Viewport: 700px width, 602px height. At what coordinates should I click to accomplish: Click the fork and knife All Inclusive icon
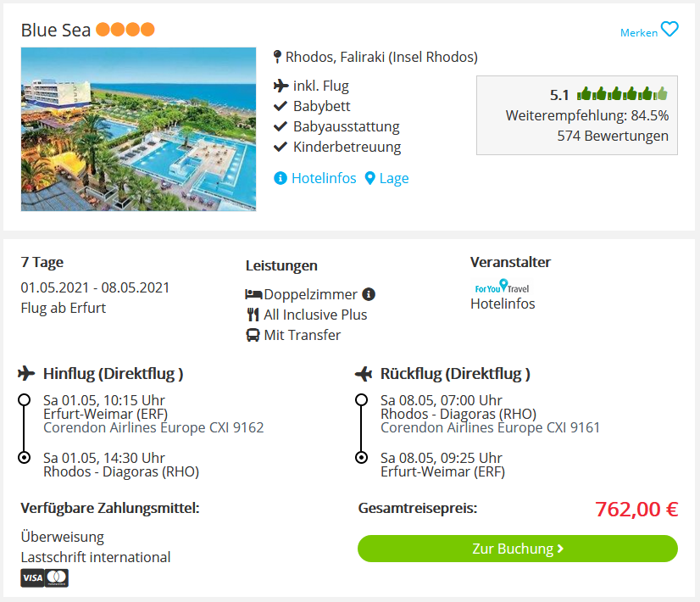pyautogui.click(x=253, y=315)
